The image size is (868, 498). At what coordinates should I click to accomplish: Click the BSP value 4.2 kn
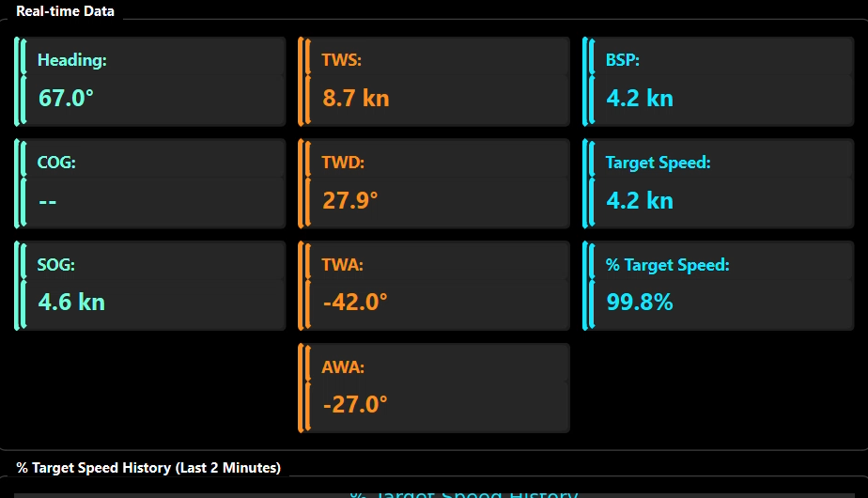[x=640, y=98]
